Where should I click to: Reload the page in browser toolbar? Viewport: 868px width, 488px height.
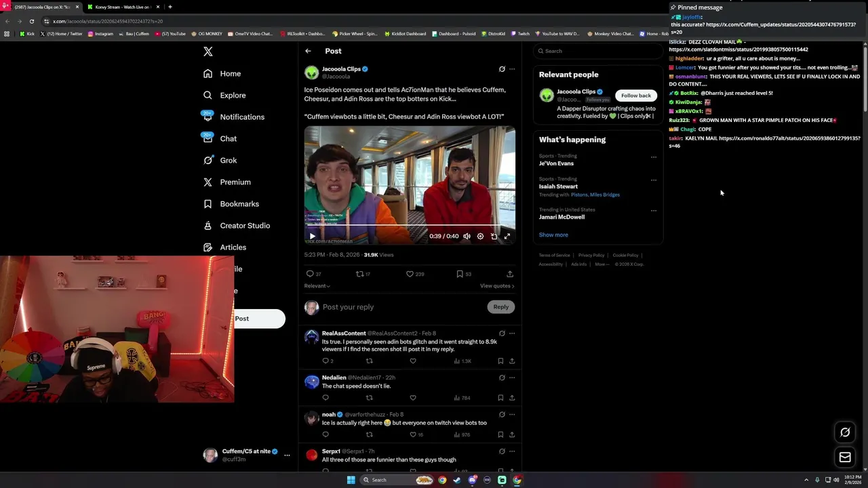click(x=31, y=21)
